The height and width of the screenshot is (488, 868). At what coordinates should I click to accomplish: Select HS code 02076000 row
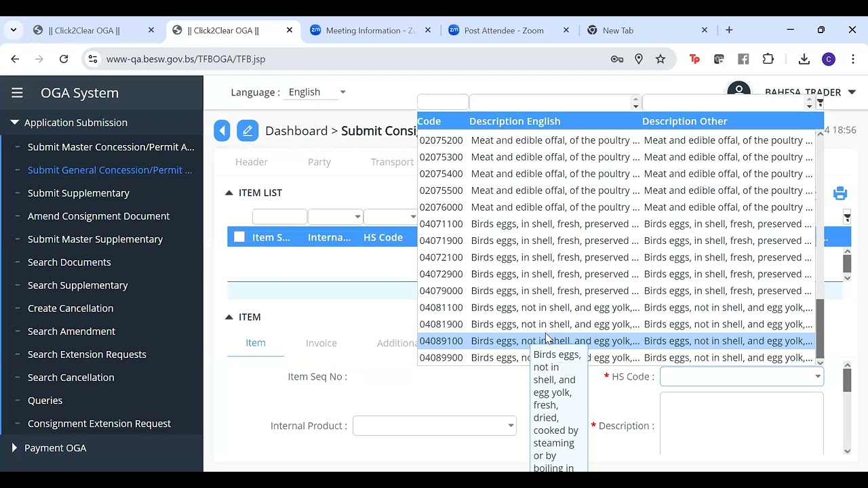[x=616, y=207]
